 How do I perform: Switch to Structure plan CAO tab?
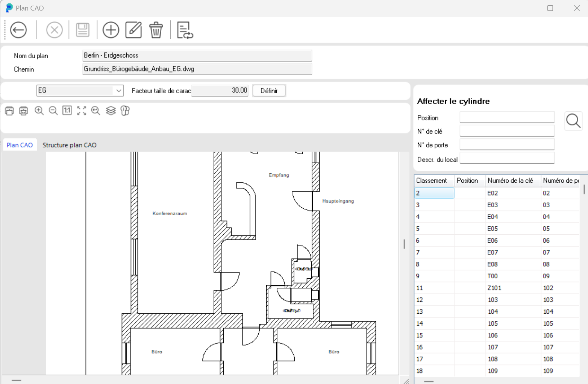[70, 145]
